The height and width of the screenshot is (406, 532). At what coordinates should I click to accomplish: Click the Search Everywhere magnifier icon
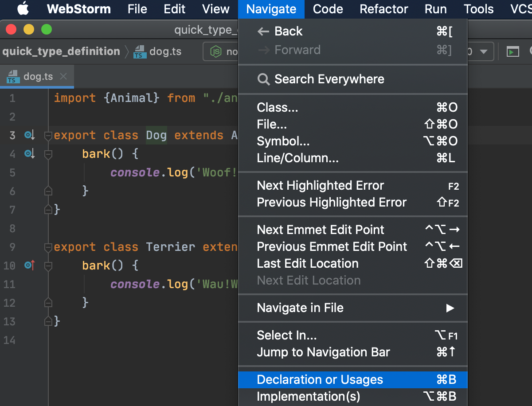click(263, 79)
